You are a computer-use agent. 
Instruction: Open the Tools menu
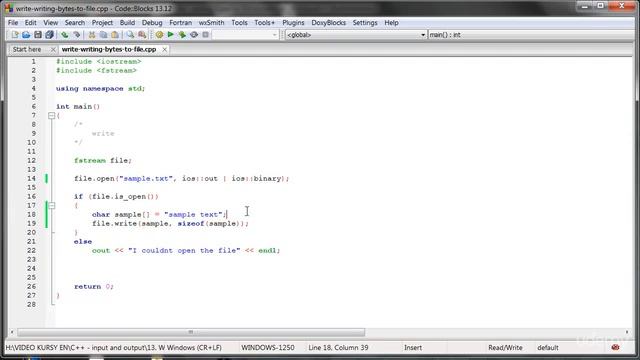[239, 22]
